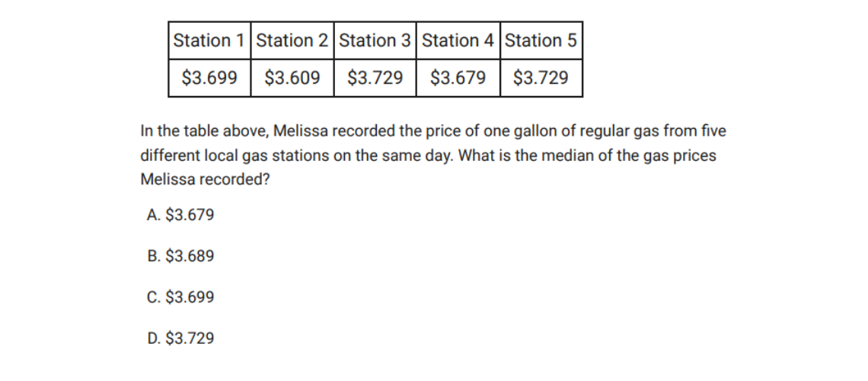
Task: Select the Station 5 column header
Action: coord(541,40)
